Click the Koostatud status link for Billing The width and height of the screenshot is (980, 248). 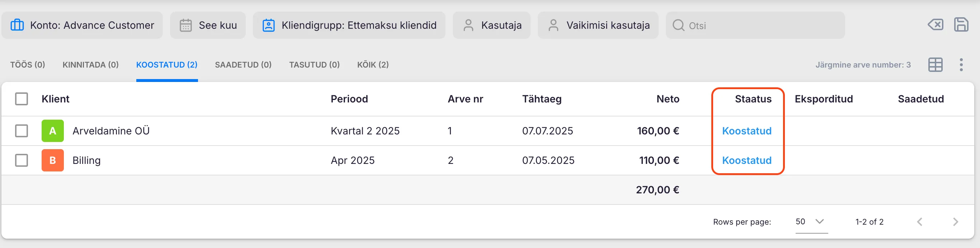pos(746,160)
